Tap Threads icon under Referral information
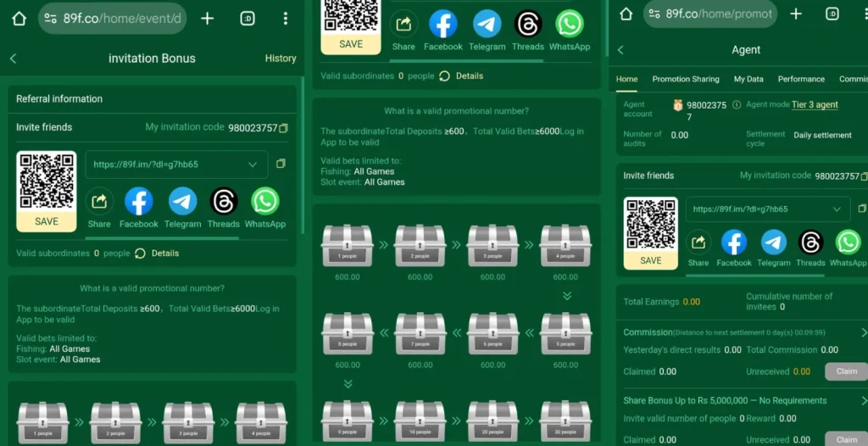 224,202
